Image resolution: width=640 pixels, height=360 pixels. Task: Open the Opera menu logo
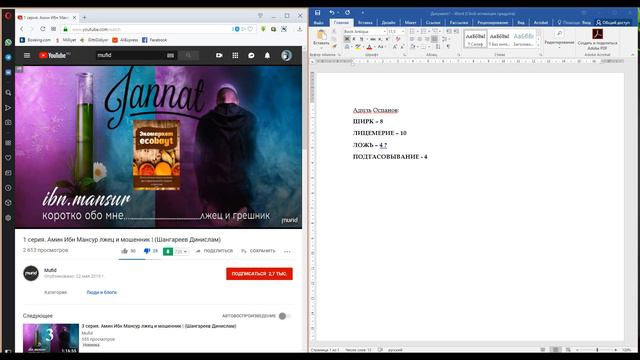point(8,16)
